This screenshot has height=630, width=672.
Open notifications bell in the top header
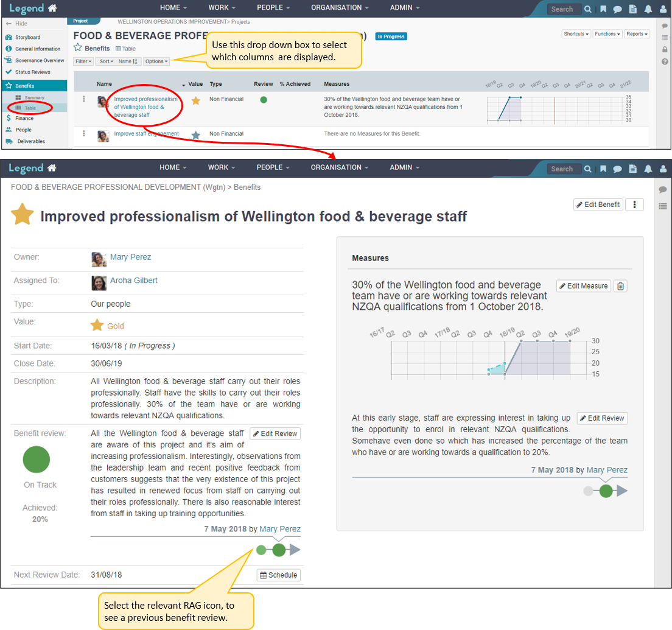648,9
